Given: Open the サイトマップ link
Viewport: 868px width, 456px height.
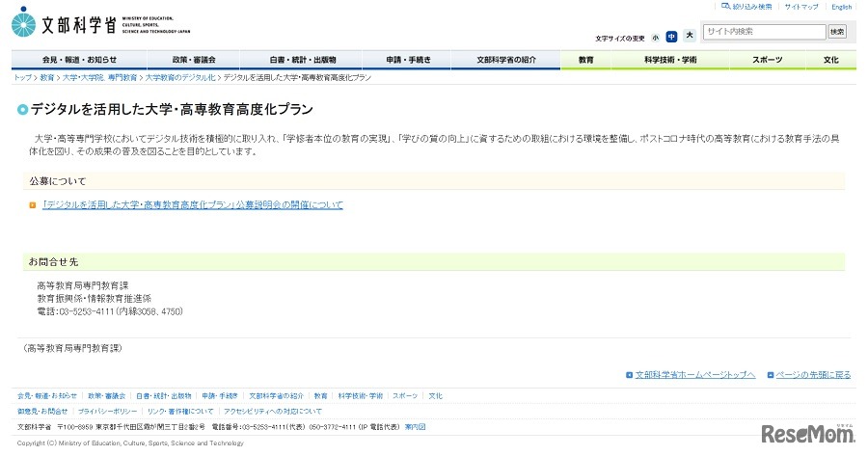Looking at the screenshot, I should click(801, 7).
